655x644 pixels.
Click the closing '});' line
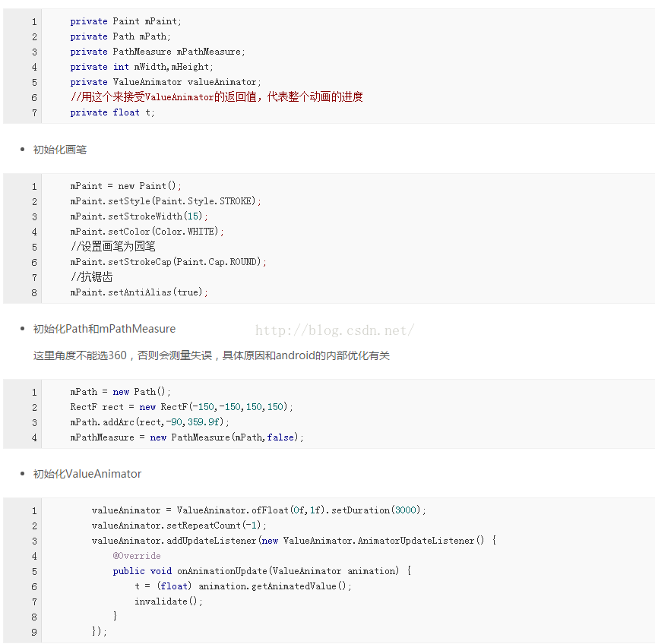pos(99,632)
